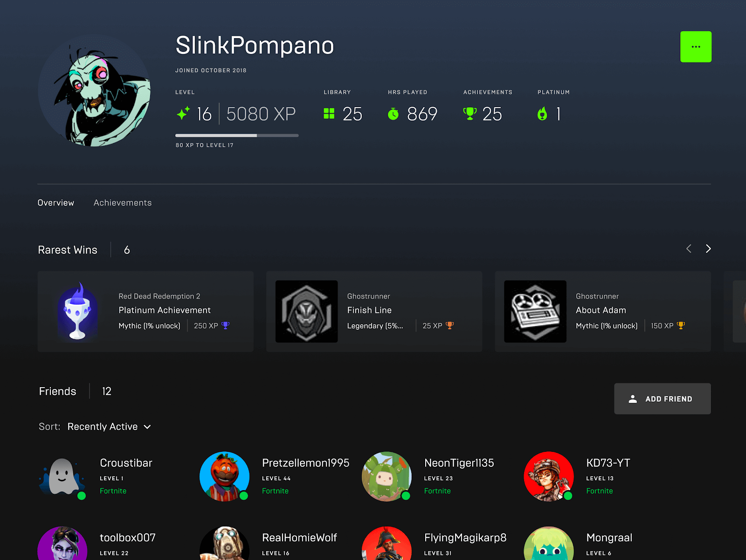Screen dimensions: 746x560
Task: Select the Overview tab
Action: 56,202
